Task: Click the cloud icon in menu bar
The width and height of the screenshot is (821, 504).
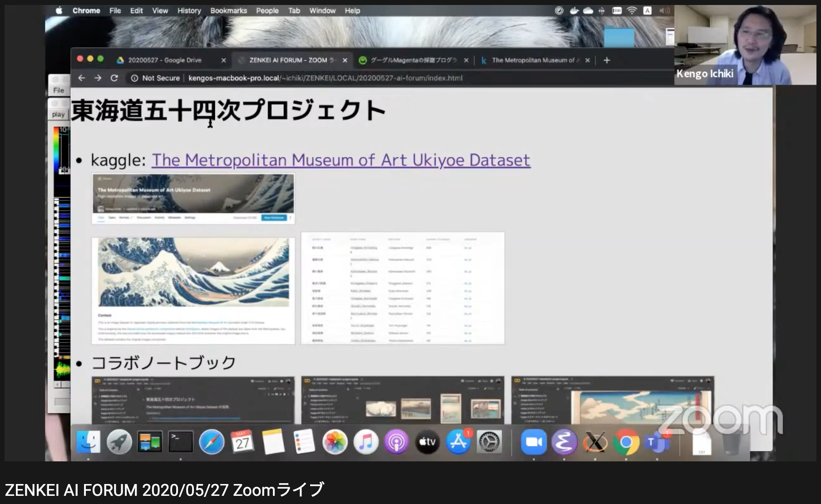Action: [x=588, y=10]
